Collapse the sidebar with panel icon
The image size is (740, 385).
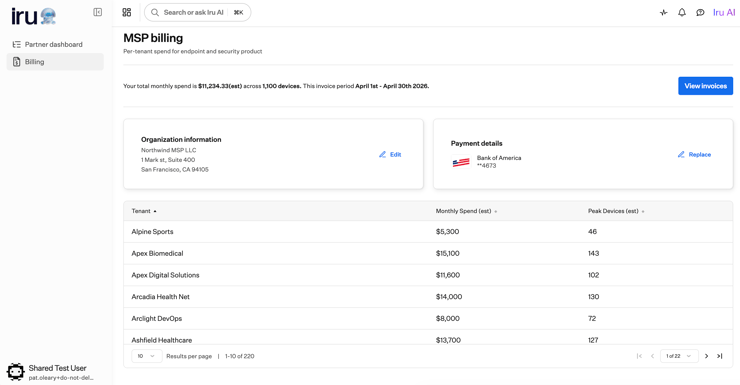click(x=98, y=12)
